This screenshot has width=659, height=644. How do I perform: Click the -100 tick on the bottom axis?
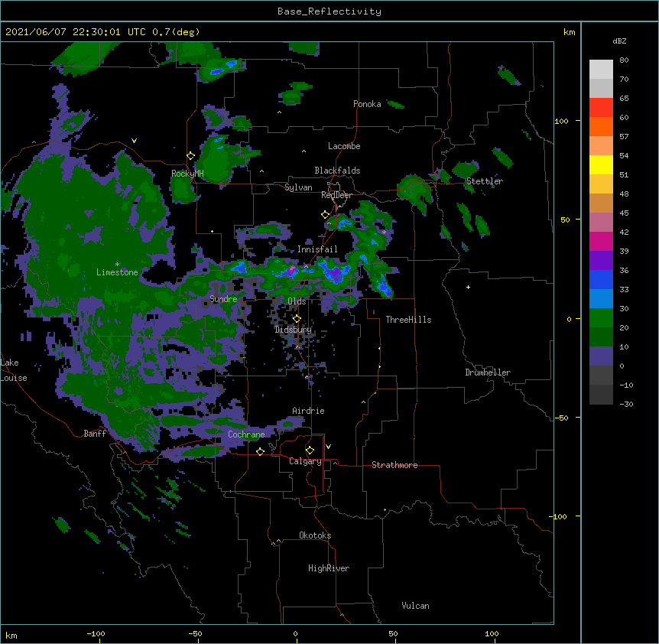96,633
